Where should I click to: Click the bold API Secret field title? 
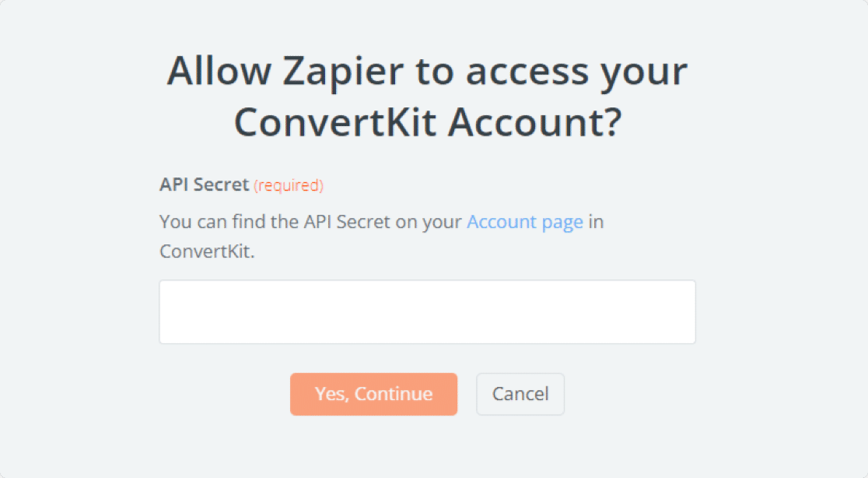point(205,185)
